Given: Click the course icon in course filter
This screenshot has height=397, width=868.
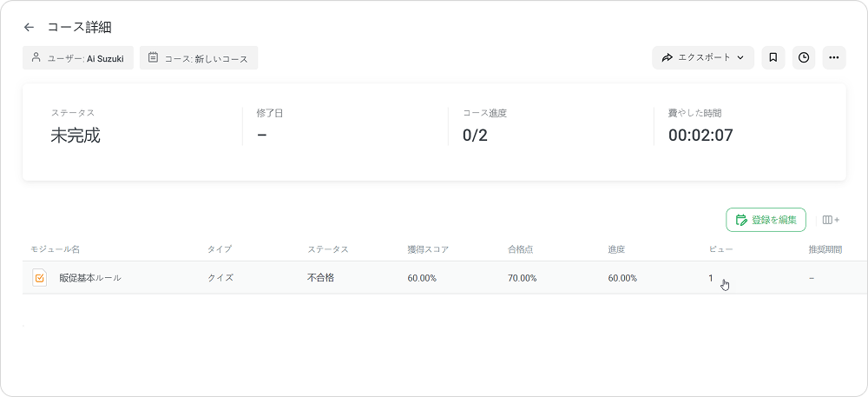Looking at the screenshot, I should point(153,58).
